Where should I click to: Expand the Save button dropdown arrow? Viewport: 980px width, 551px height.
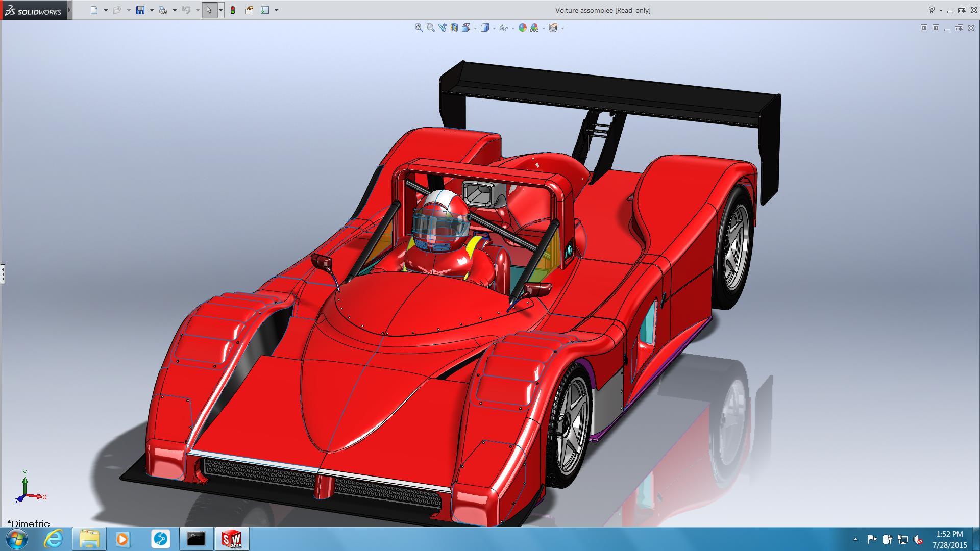point(152,10)
